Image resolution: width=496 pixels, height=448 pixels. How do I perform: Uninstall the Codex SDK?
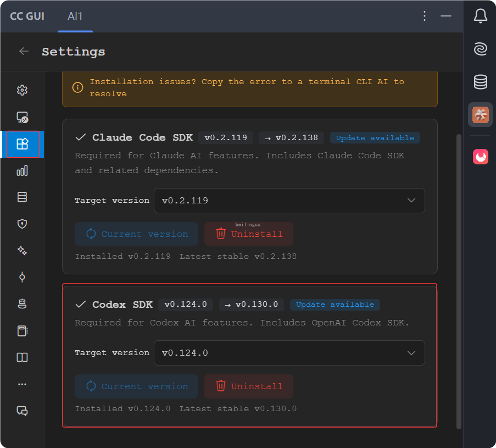[249, 386]
